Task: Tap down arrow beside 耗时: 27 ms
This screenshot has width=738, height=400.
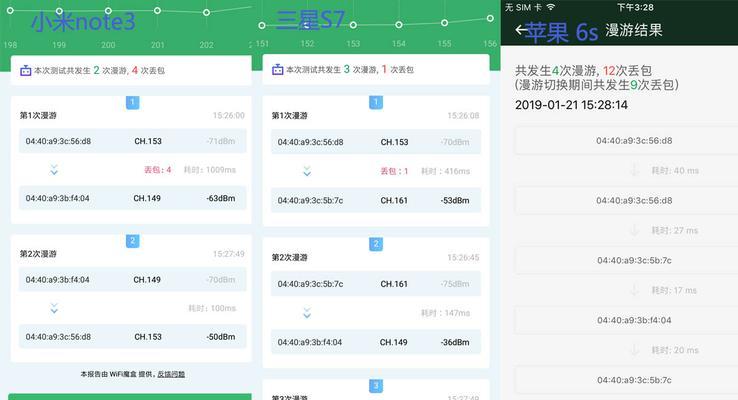Action: (x=634, y=230)
